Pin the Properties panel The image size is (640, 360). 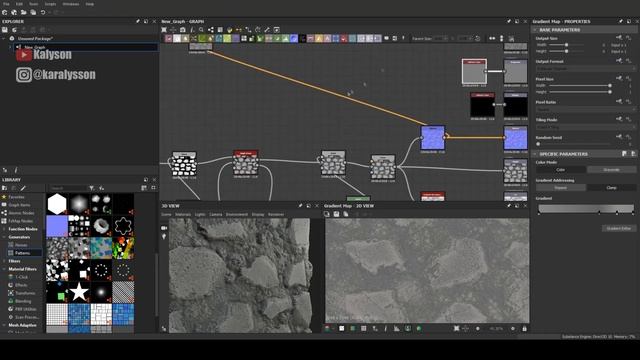621,21
